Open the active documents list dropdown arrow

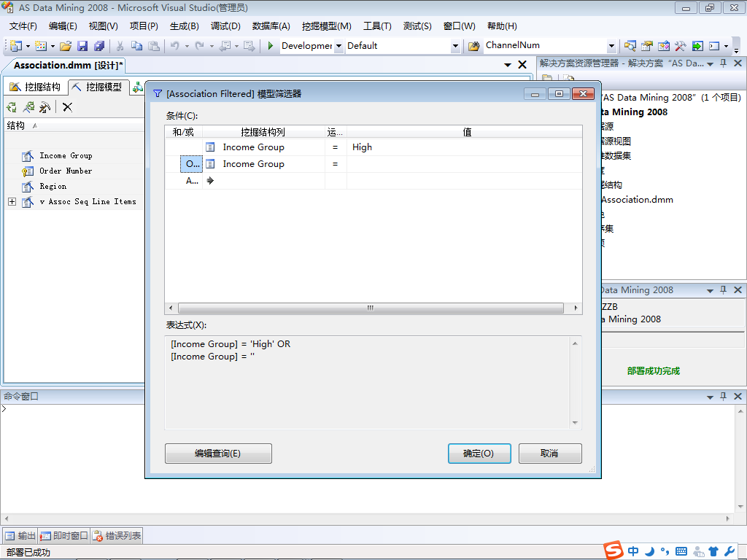[508, 65]
